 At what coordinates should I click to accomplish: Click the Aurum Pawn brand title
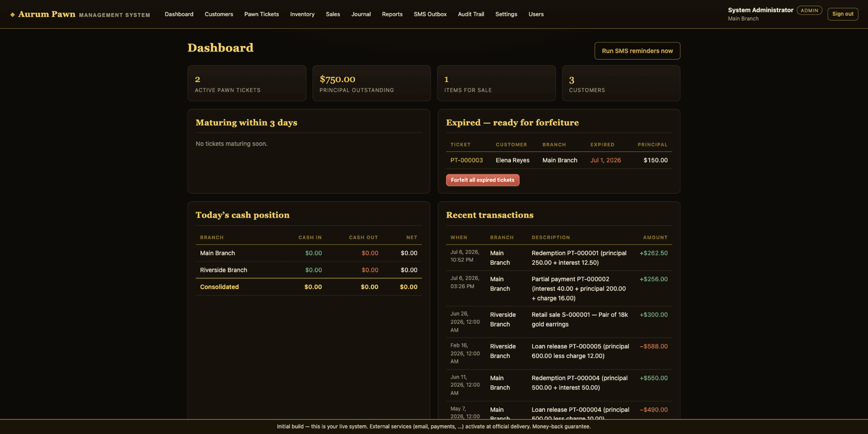pos(47,14)
